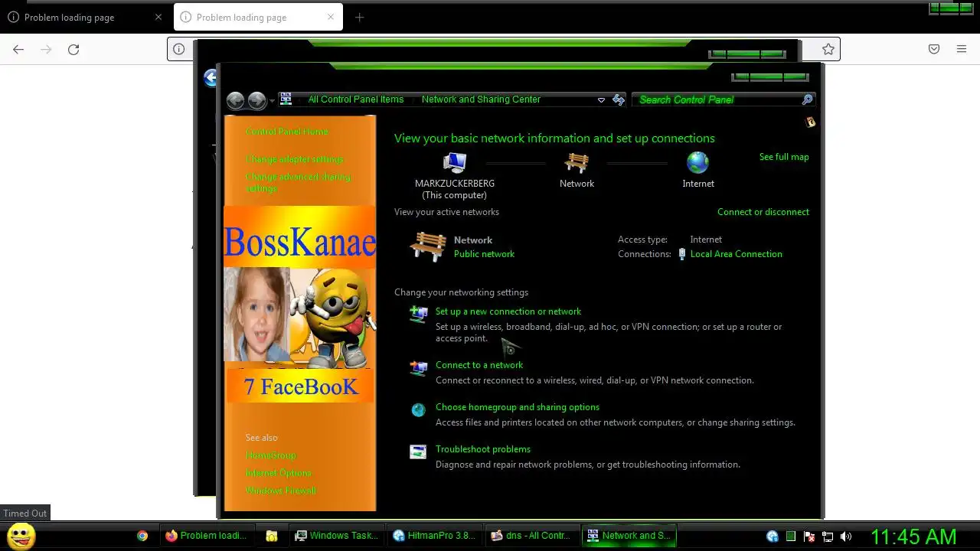Click the bench icon beside Public network

tap(428, 246)
